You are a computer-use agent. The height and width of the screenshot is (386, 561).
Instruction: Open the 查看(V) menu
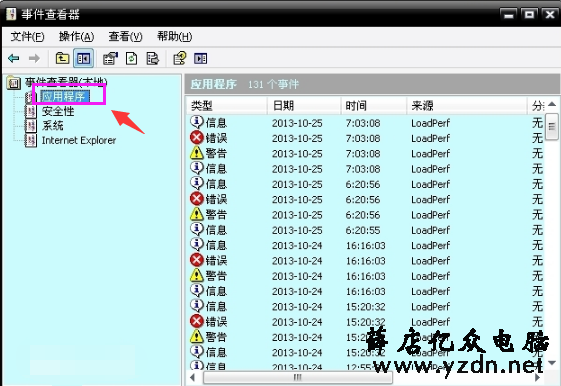[x=125, y=36]
